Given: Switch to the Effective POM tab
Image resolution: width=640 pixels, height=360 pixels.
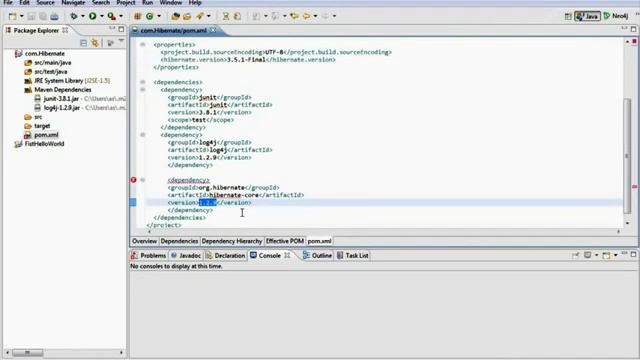Looking at the screenshot, I should 285,241.
